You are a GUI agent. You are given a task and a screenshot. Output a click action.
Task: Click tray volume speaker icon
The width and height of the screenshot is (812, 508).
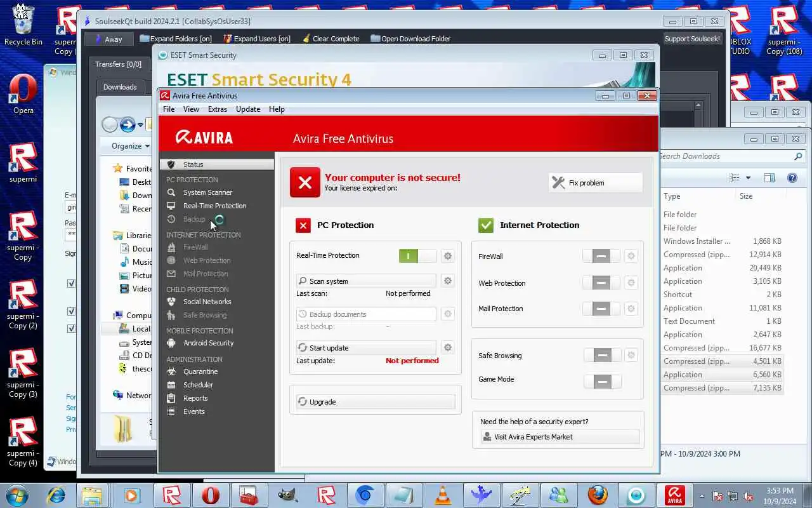coord(748,496)
